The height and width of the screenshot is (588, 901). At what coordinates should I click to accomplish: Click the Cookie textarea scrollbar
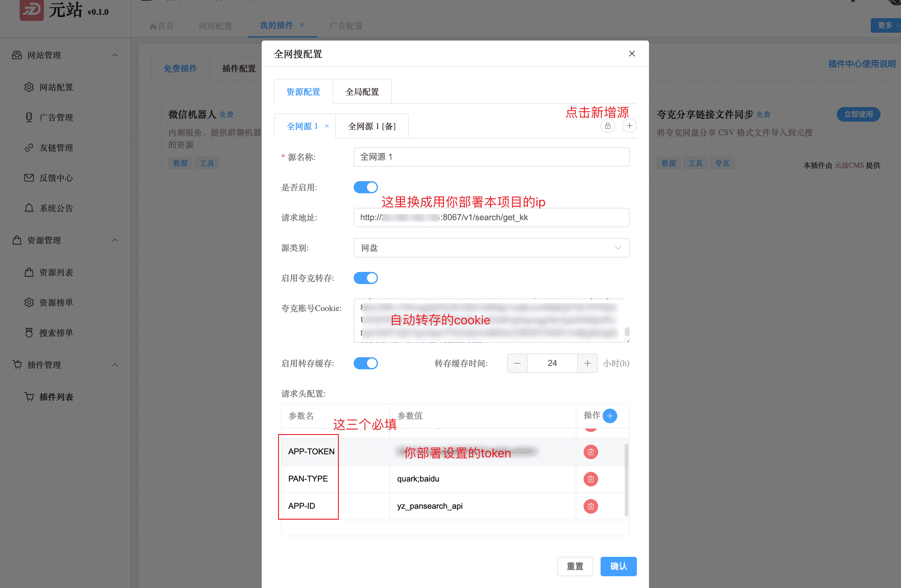pos(627,332)
